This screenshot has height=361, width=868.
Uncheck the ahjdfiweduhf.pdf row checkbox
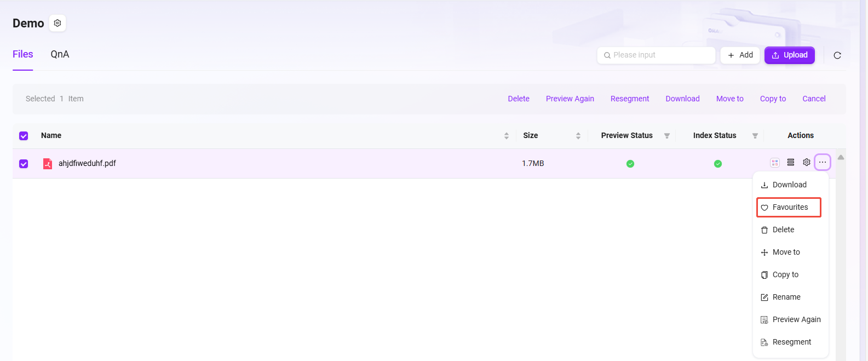24,164
